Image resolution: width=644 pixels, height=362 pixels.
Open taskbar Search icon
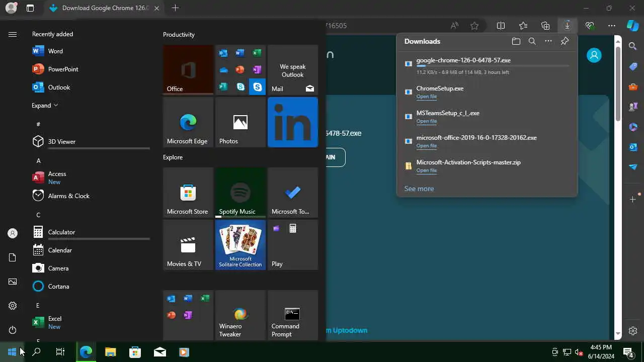click(x=36, y=352)
